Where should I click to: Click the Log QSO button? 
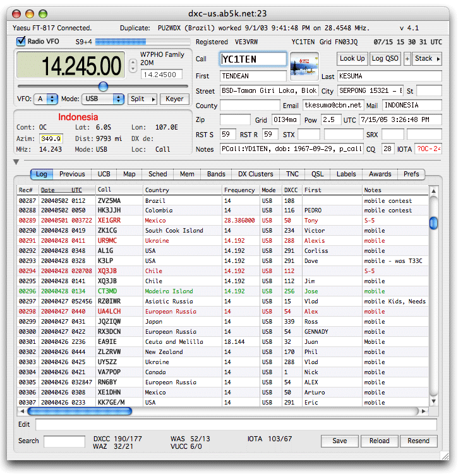[385, 59]
